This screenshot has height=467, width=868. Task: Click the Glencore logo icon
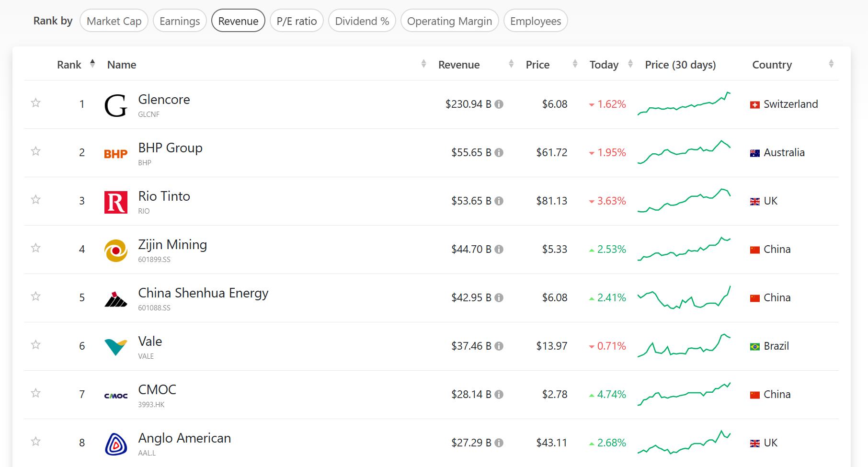coord(116,106)
